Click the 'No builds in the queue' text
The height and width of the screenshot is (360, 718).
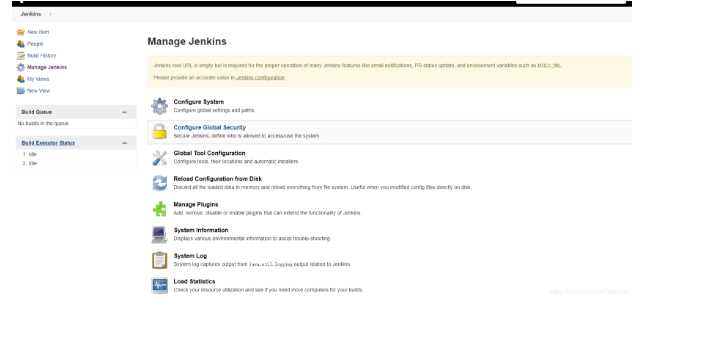pos(43,124)
